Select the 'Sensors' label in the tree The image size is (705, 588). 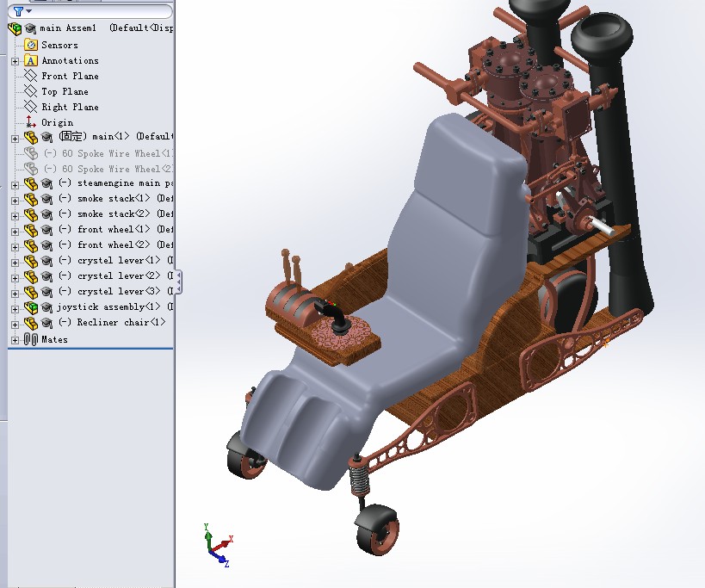click(x=59, y=45)
